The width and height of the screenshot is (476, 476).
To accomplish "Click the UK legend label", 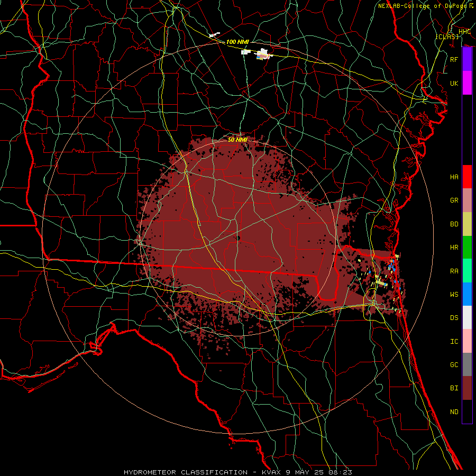I will click(x=454, y=83).
